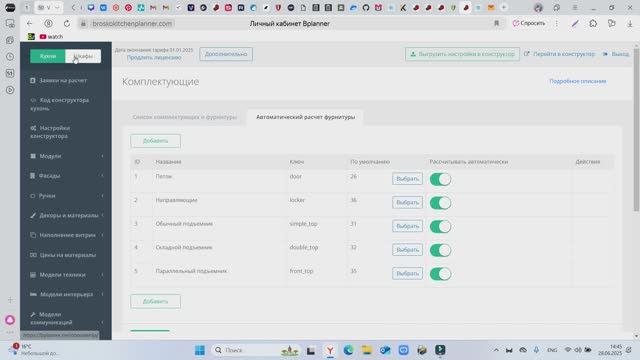
Task: Open the browser downloads arrow icon
Action: pyautogui.click(x=630, y=24)
